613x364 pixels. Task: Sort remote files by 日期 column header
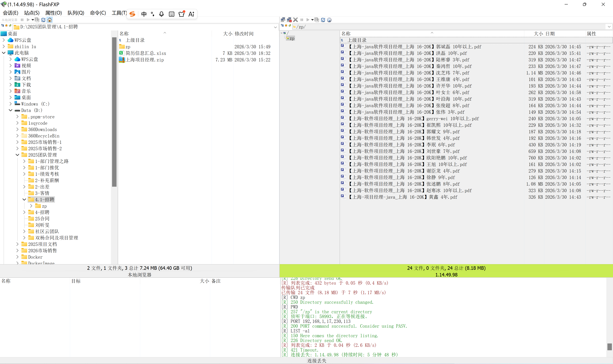click(x=565, y=34)
